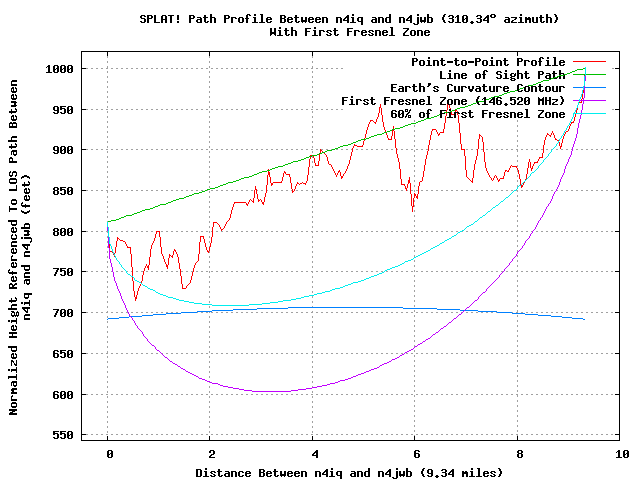Click the y-axis tick label 900

point(63,150)
